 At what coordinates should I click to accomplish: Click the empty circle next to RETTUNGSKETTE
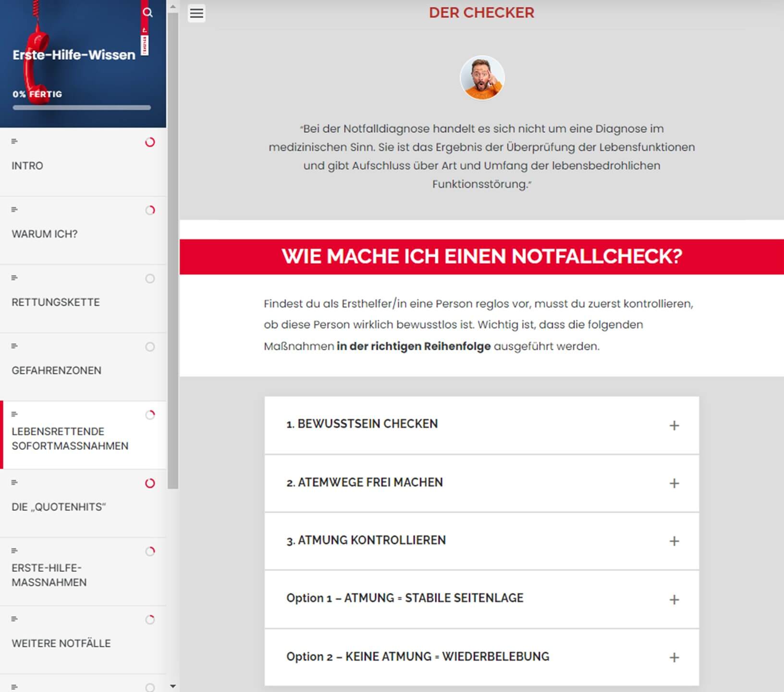[x=150, y=279]
